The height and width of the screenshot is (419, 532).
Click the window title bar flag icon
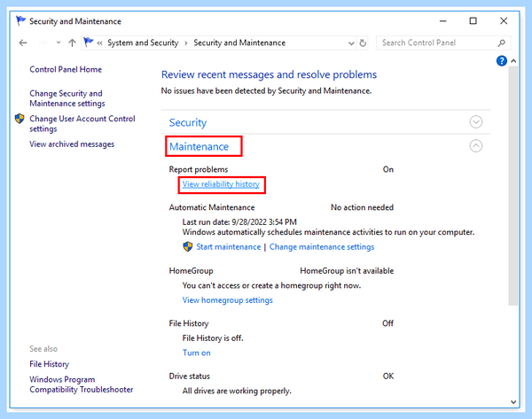pos(20,21)
